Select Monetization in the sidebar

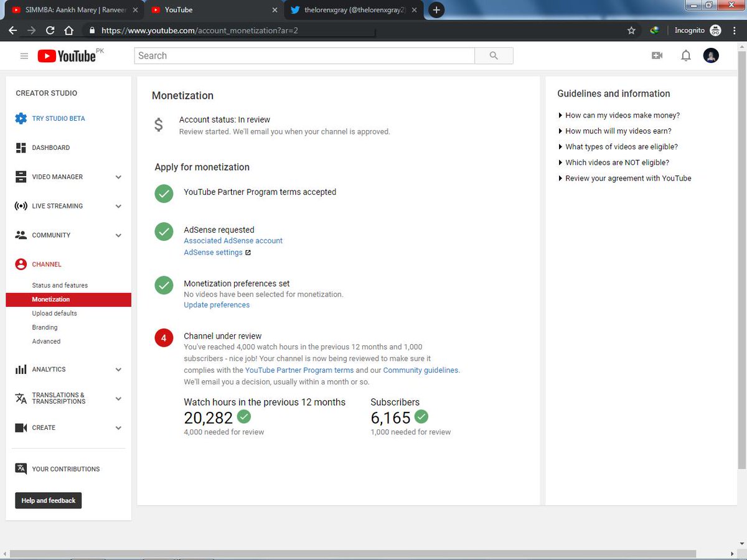coord(68,299)
